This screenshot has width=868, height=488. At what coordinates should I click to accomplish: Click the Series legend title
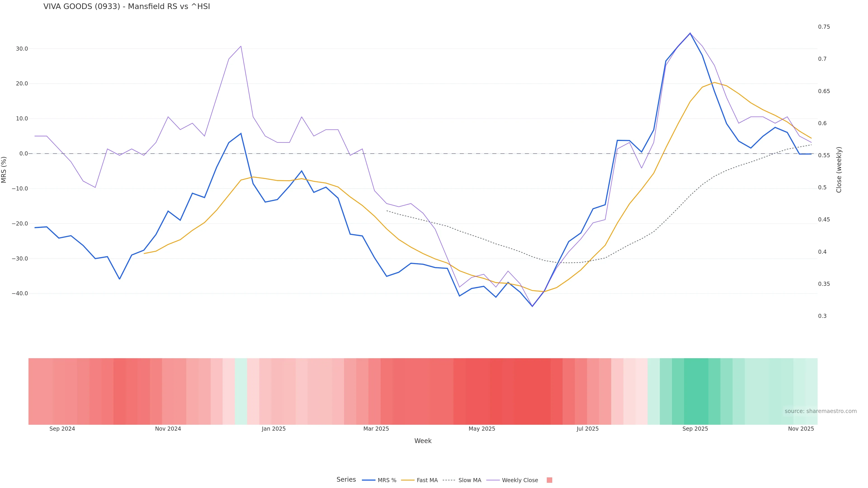tap(346, 480)
